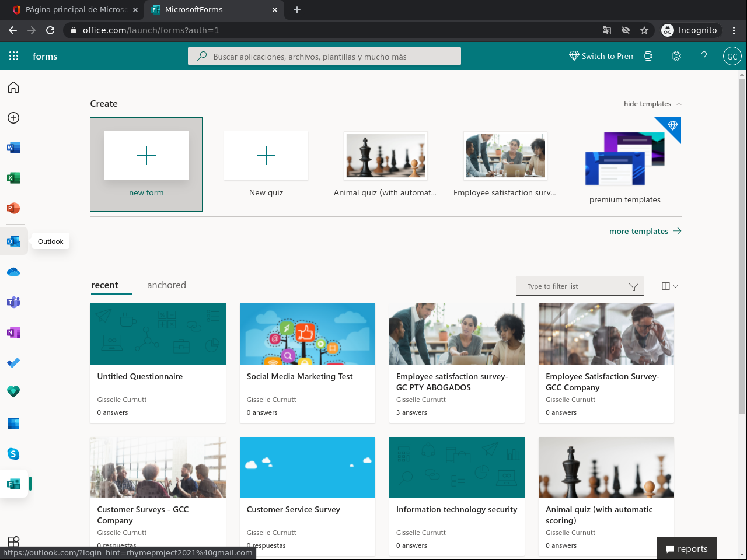Open the Help question mark

(x=704, y=56)
